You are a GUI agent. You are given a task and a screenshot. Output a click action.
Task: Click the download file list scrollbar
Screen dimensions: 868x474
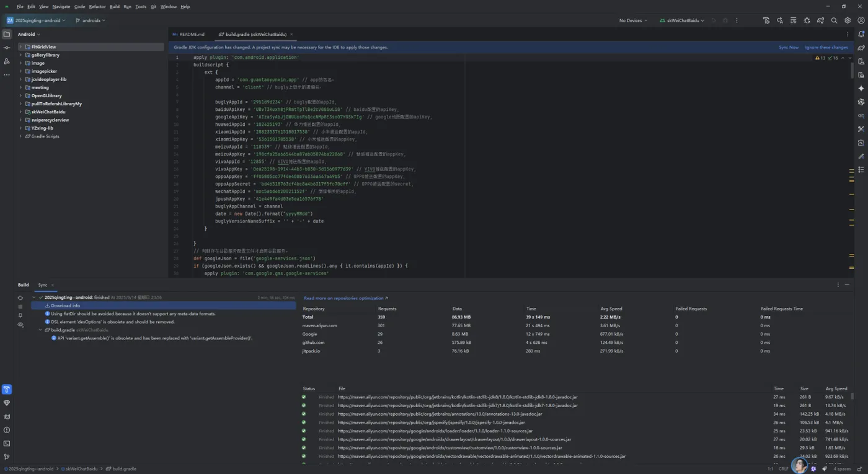(852, 396)
